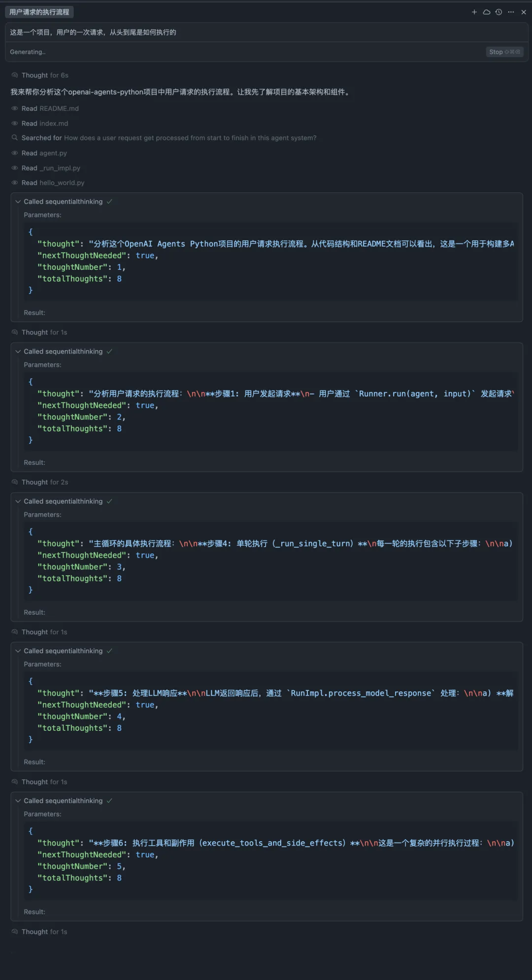Select the 用户请求的执行流程 chat tab
The height and width of the screenshot is (980, 532).
coord(39,12)
